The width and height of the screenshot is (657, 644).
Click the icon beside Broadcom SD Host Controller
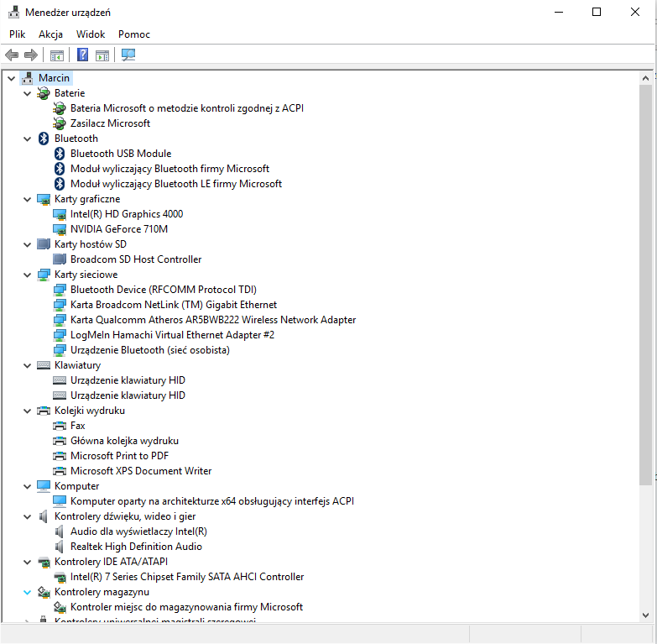(60, 259)
